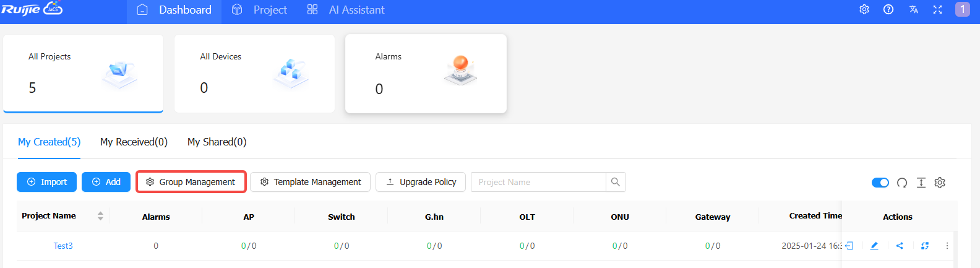Click the Project Name search field
The width and height of the screenshot is (980, 268).
(538, 182)
